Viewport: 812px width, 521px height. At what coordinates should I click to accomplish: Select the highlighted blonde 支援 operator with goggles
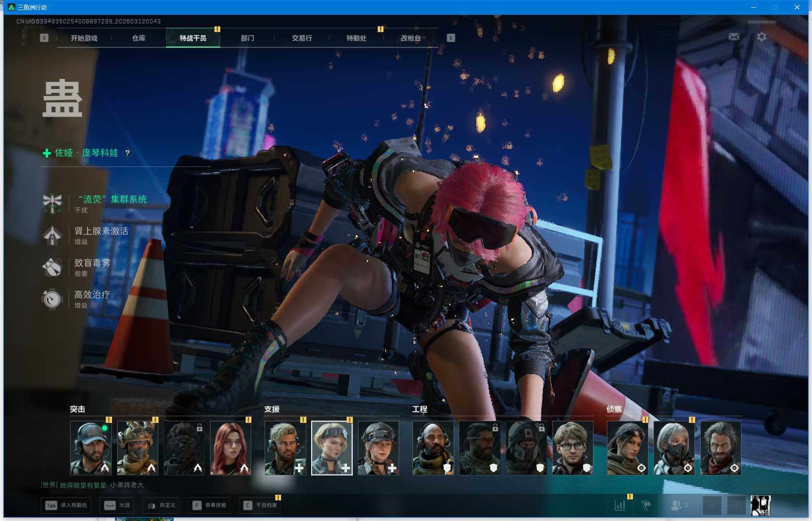tap(332, 448)
